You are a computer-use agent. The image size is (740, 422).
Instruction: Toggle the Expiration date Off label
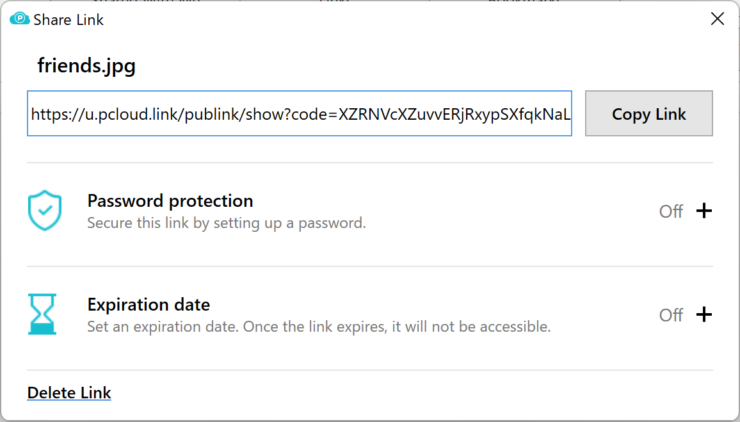pos(671,315)
